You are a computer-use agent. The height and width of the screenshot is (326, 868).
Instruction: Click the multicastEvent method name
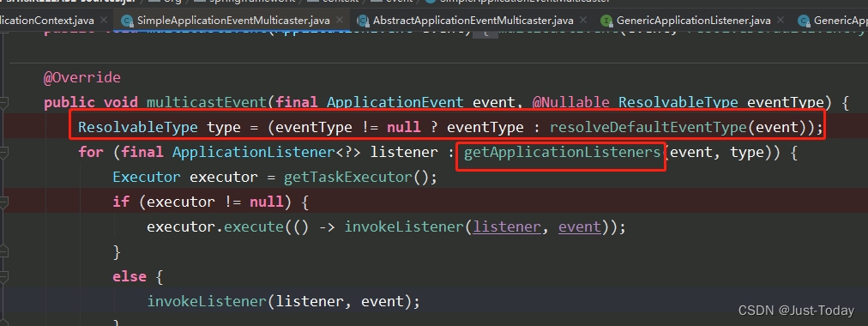click(x=207, y=102)
